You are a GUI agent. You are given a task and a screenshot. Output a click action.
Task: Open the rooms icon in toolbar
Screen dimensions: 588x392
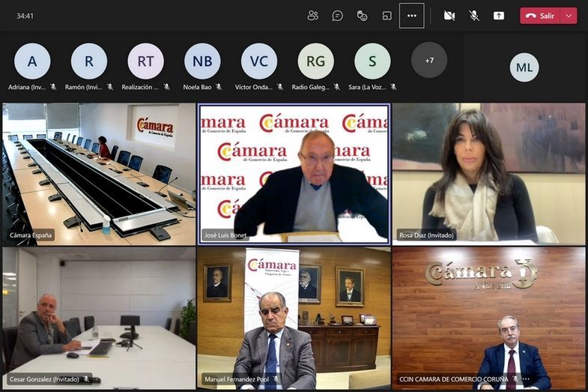[x=387, y=16]
